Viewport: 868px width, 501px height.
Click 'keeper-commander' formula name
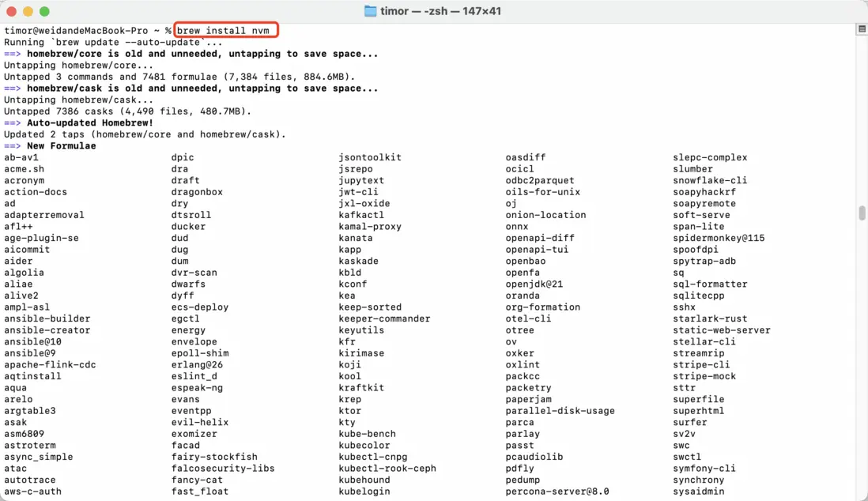tap(385, 319)
